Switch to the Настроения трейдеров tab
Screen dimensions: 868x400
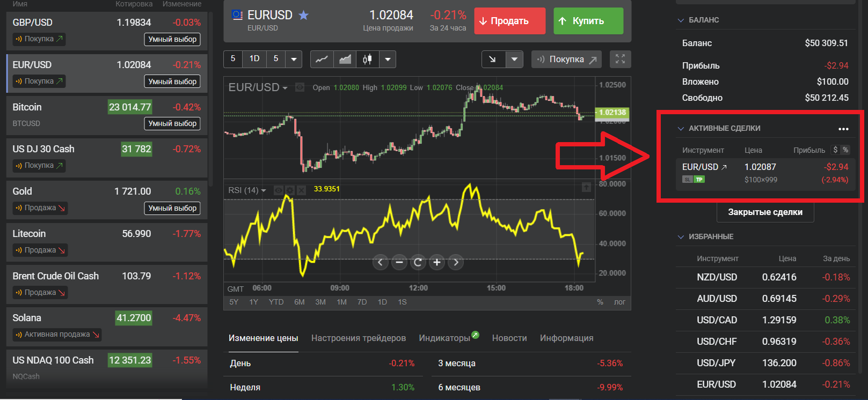click(358, 338)
